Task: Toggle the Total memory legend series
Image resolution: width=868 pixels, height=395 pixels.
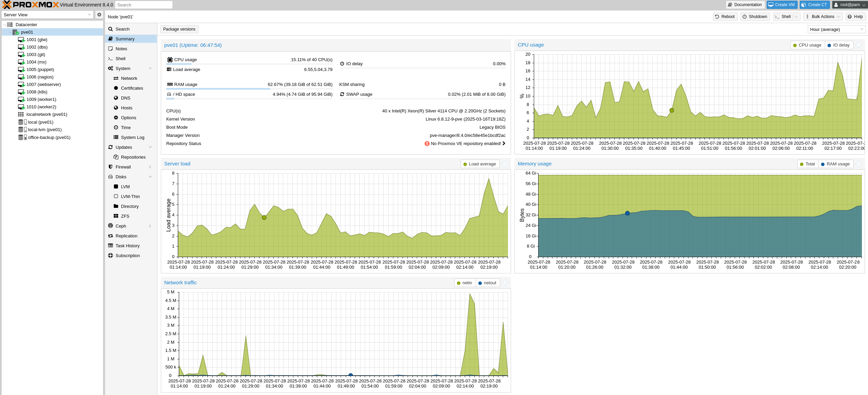Action: click(807, 164)
